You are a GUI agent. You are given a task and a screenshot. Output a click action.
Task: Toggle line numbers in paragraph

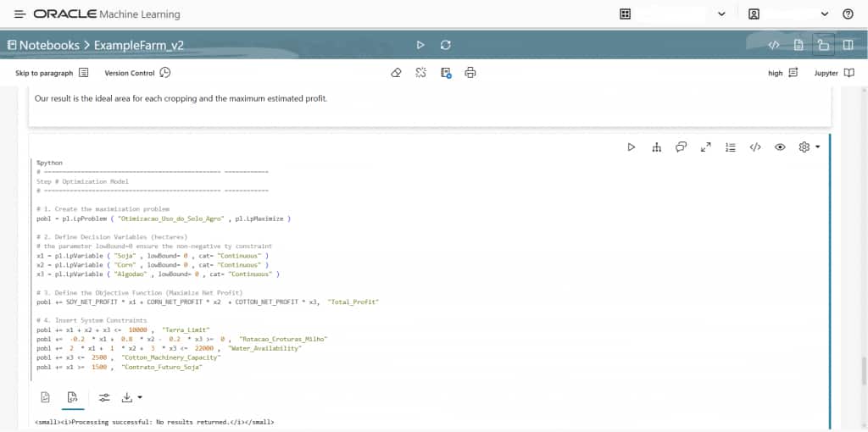[x=730, y=147]
